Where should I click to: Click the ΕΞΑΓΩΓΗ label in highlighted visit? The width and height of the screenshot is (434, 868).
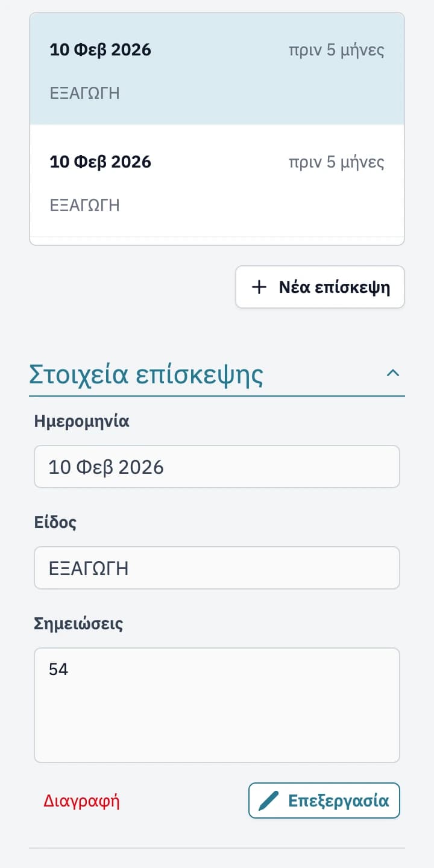pos(84,93)
